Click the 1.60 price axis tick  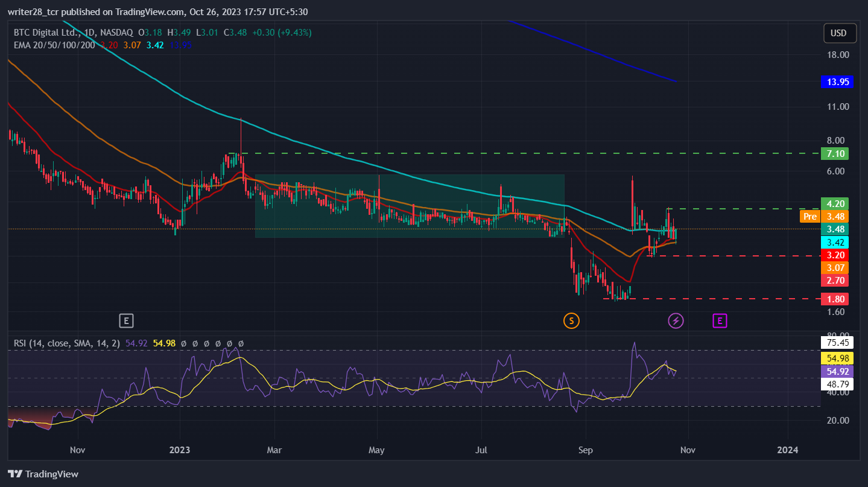point(835,312)
